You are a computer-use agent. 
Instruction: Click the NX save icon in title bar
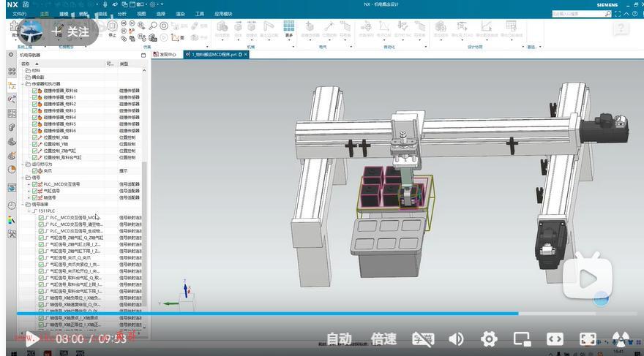26,4
